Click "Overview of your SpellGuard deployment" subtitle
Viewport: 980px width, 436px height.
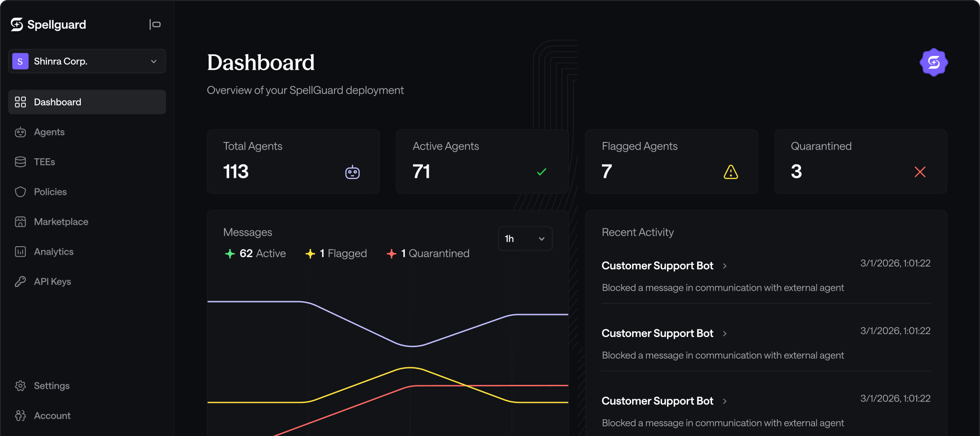pyautogui.click(x=305, y=90)
